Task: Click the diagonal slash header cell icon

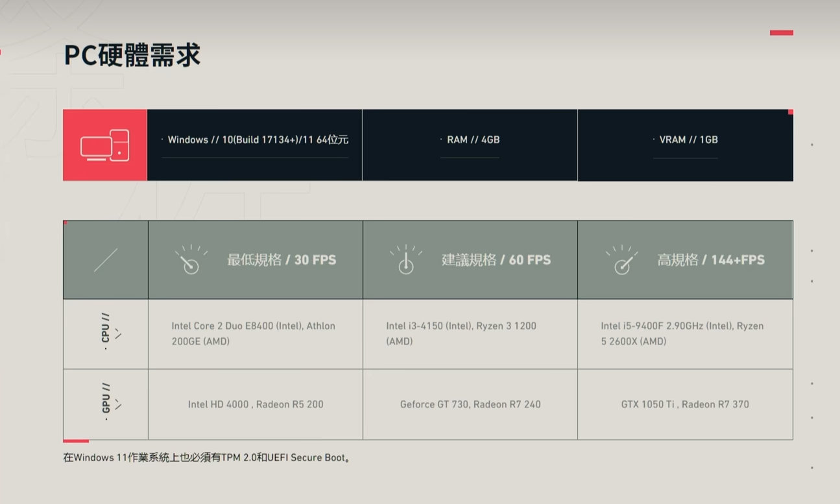Action: point(106,260)
